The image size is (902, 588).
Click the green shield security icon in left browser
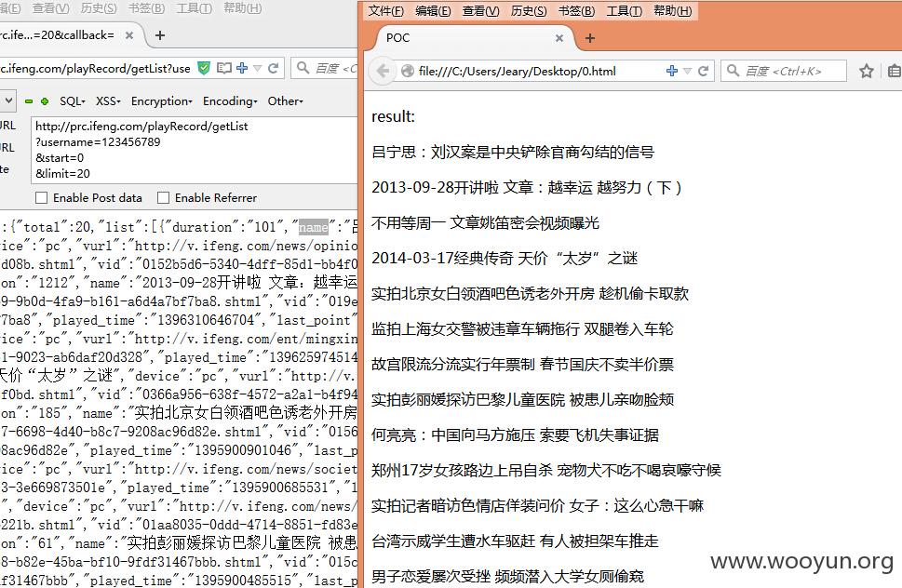(x=204, y=69)
